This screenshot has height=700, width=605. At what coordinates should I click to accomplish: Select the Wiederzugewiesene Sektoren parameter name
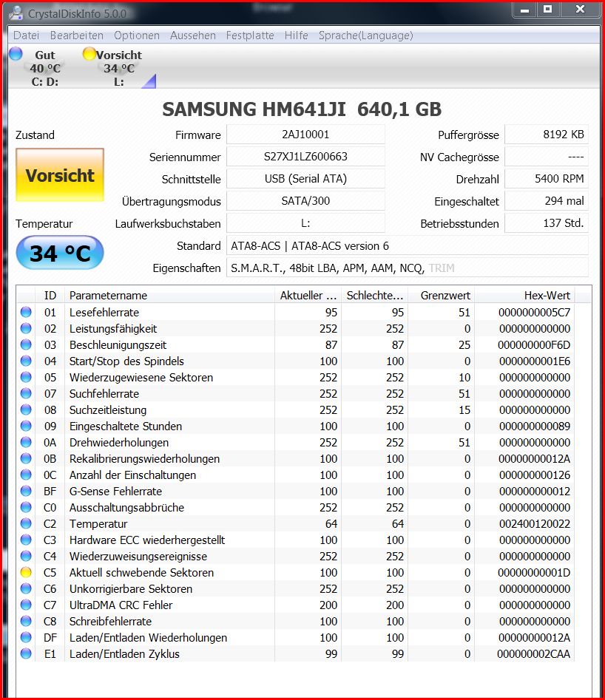(x=141, y=378)
